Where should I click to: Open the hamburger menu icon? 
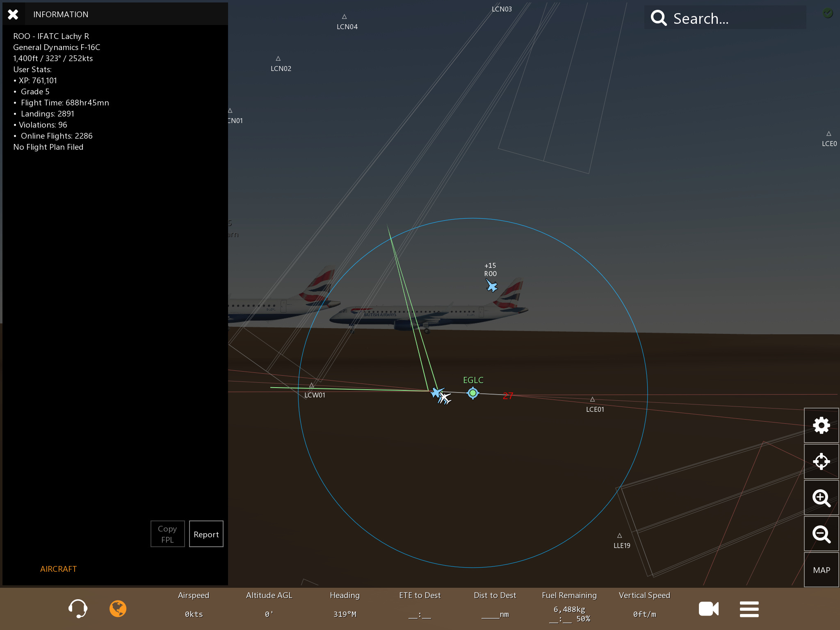click(749, 609)
